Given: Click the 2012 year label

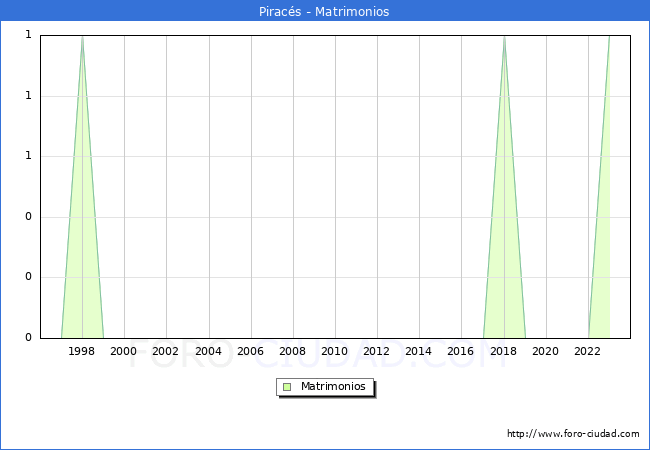Looking at the screenshot, I should coord(377,351).
